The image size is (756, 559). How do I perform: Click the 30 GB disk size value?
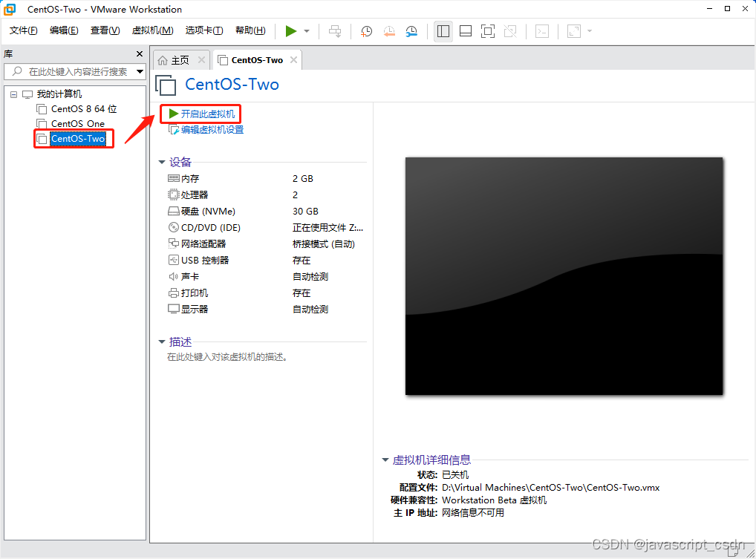305,212
